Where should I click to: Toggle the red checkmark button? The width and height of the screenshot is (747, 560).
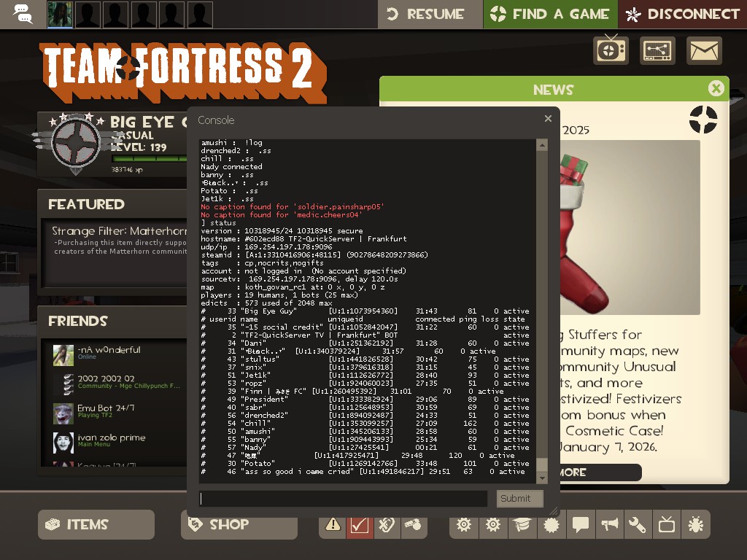click(359, 524)
